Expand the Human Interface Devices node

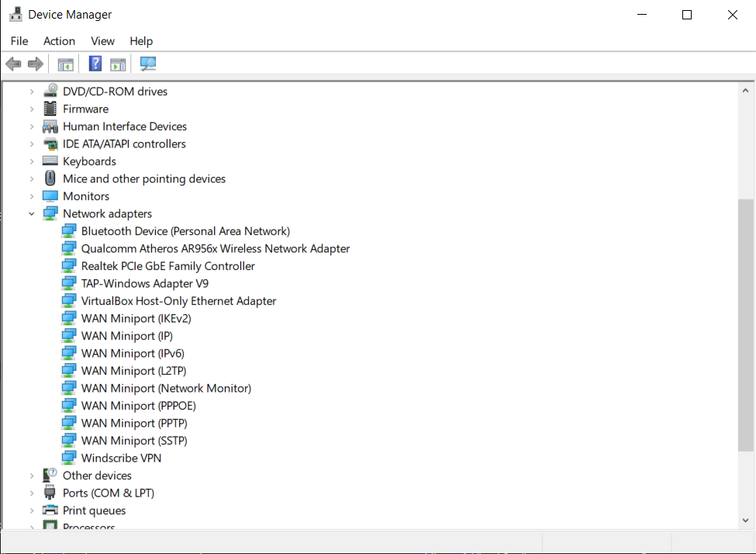[32, 126]
